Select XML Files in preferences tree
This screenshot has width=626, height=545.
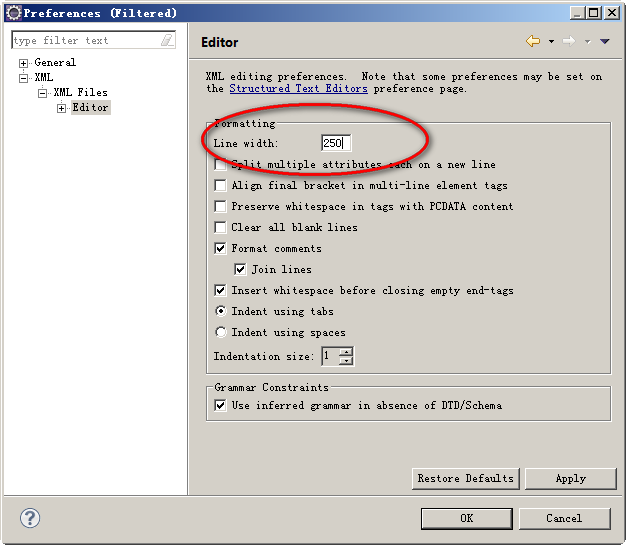80,93
